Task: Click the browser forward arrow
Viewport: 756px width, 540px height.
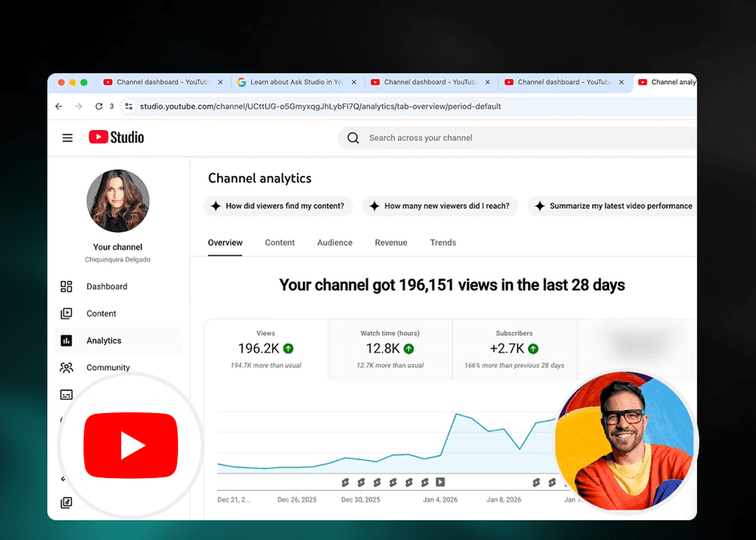Action: [79, 106]
